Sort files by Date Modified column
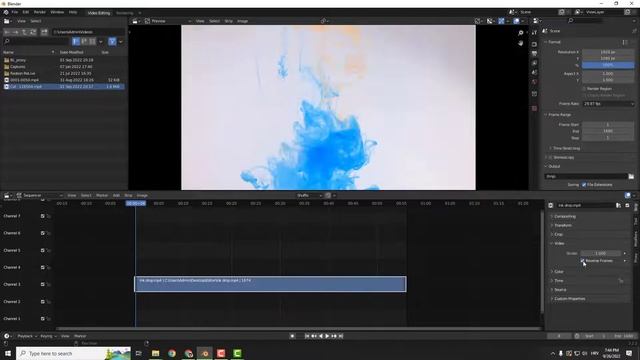Image resolution: width=640 pixels, height=360 pixels. pos(71,52)
